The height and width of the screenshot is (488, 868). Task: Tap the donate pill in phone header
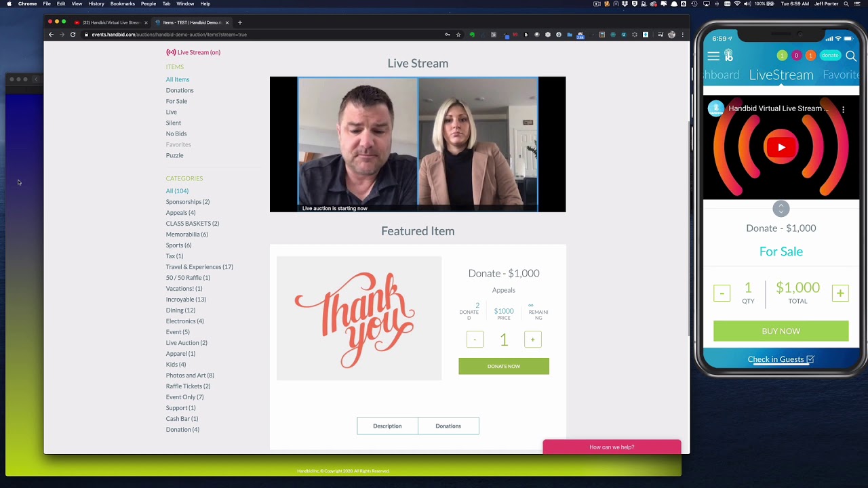pos(830,56)
